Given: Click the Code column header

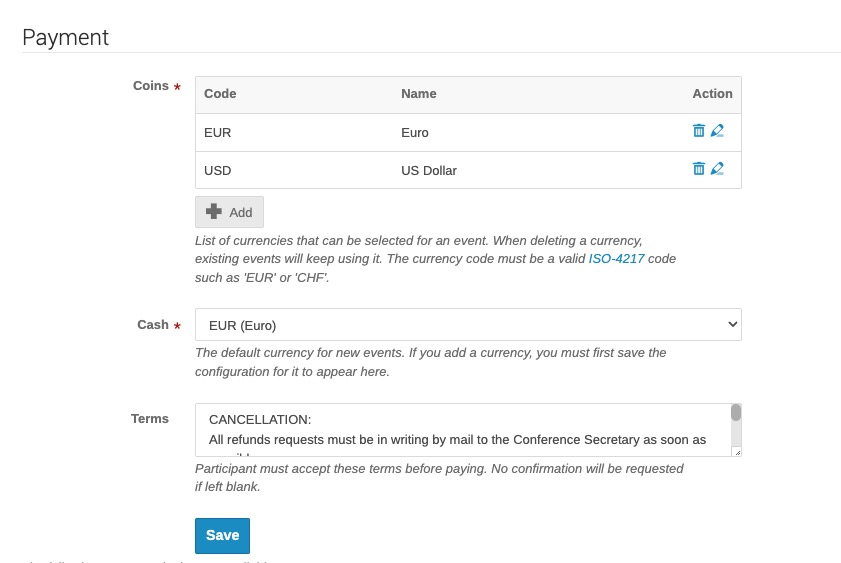Looking at the screenshot, I should coord(220,94).
